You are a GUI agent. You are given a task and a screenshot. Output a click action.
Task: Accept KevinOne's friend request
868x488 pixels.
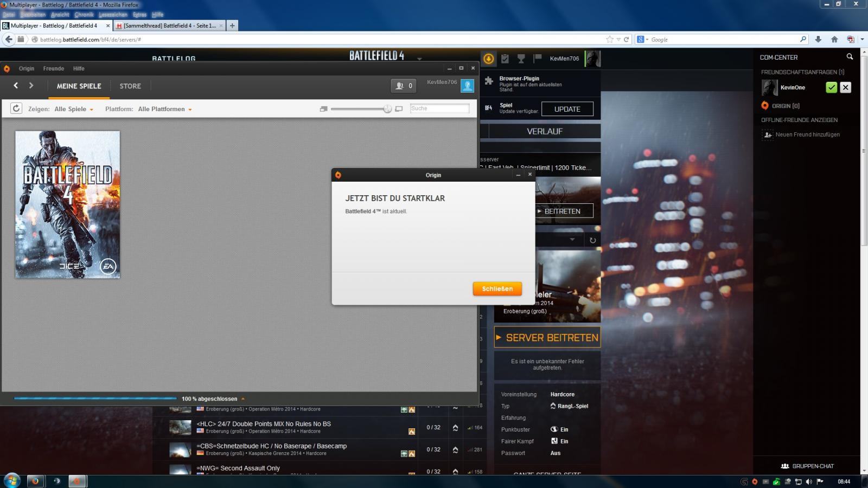[831, 87]
